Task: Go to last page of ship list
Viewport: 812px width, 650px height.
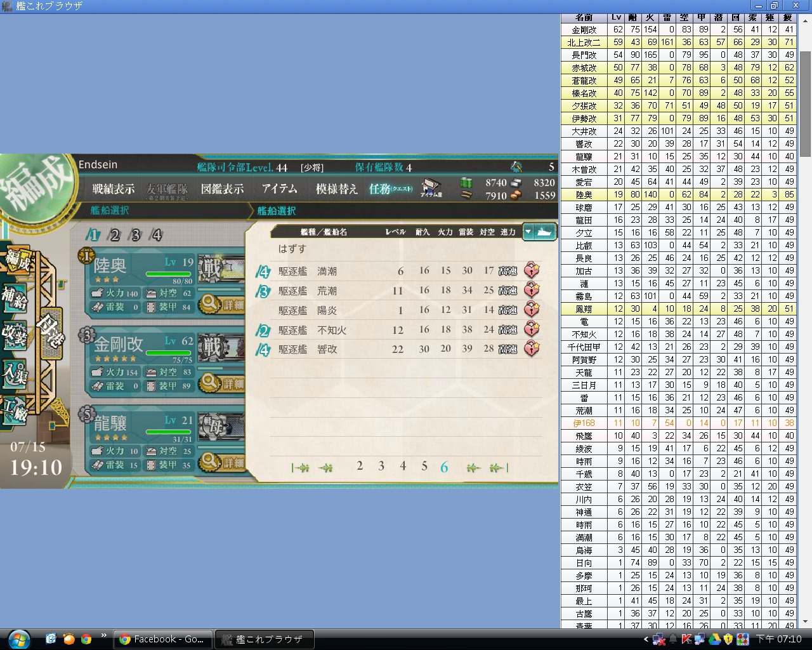Action: coord(498,468)
